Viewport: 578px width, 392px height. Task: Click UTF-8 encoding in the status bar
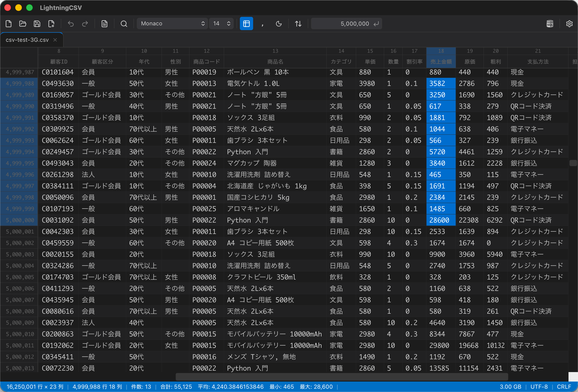coord(539,387)
